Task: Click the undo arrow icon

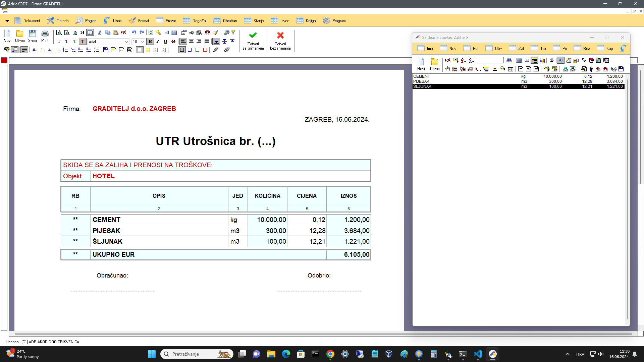Action: click(x=134, y=33)
